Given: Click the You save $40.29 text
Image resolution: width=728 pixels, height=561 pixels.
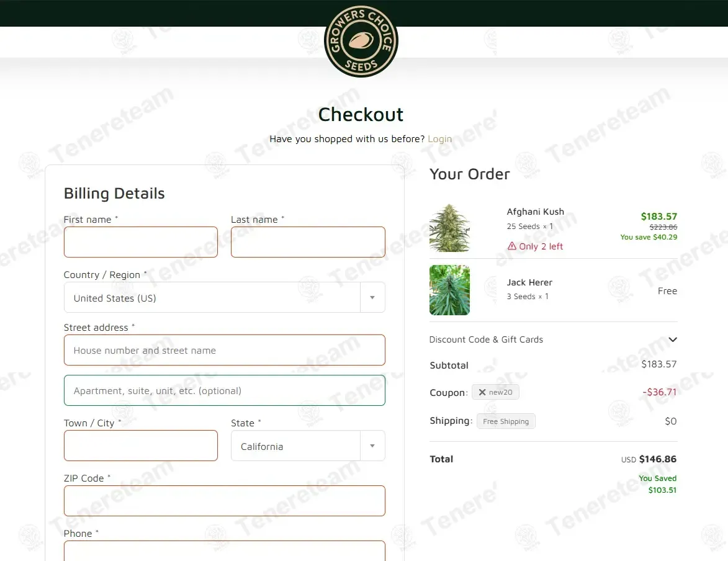Looking at the screenshot, I should coord(649,237).
